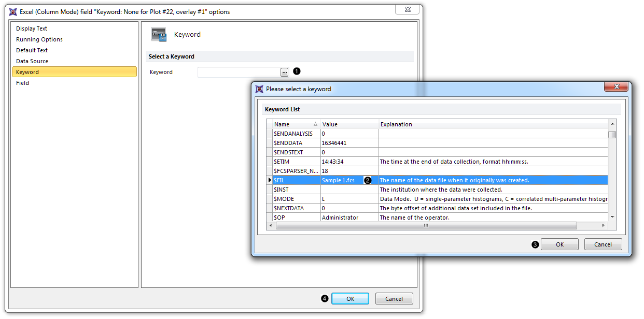The image size is (644, 319).
Task: Select Data Source in the sidebar
Action: click(32, 61)
